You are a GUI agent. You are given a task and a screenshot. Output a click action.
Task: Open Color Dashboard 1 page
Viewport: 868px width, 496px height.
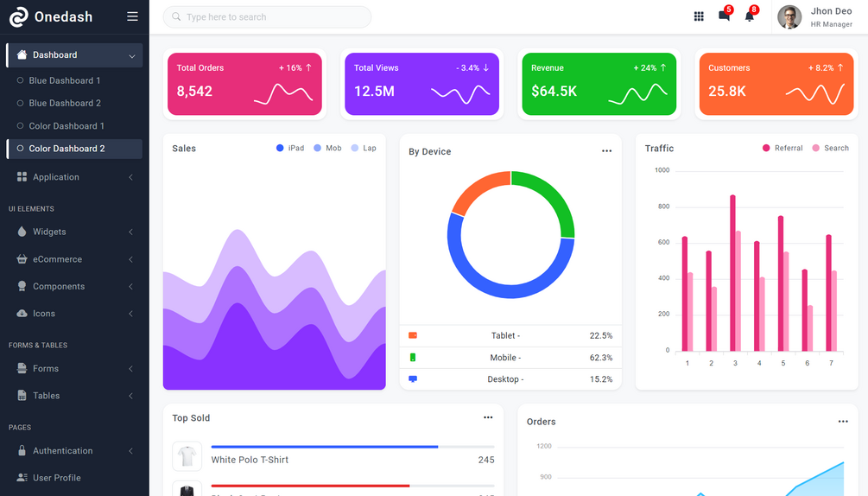pyautogui.click(x=74, y=126)
